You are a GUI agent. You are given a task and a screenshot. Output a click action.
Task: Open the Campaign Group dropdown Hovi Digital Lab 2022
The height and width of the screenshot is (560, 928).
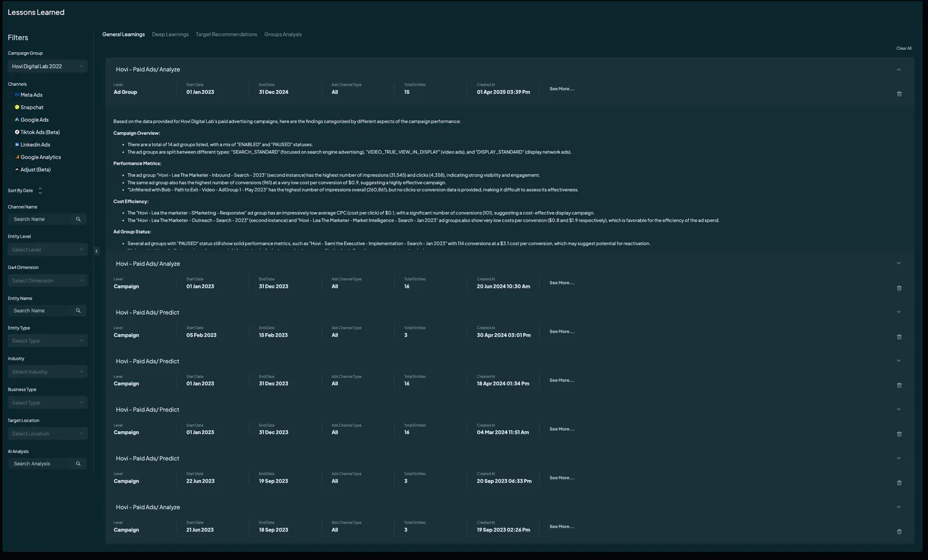48,67
